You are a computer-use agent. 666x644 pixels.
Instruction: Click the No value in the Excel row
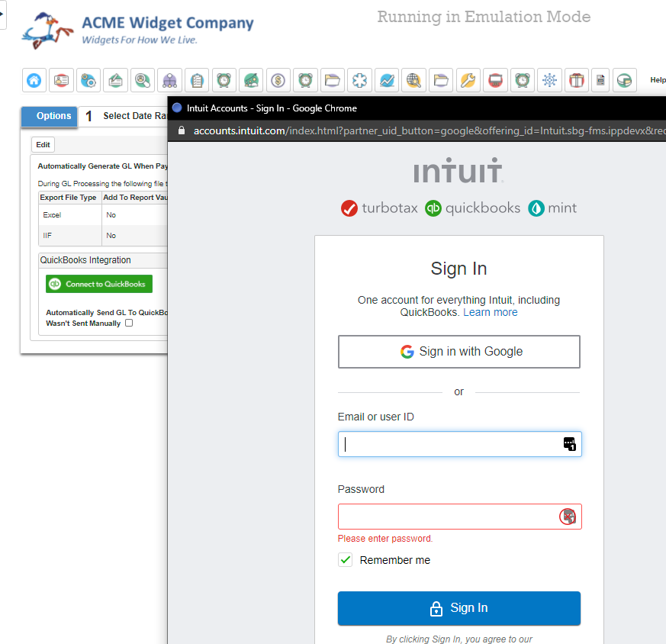point(111,215)
